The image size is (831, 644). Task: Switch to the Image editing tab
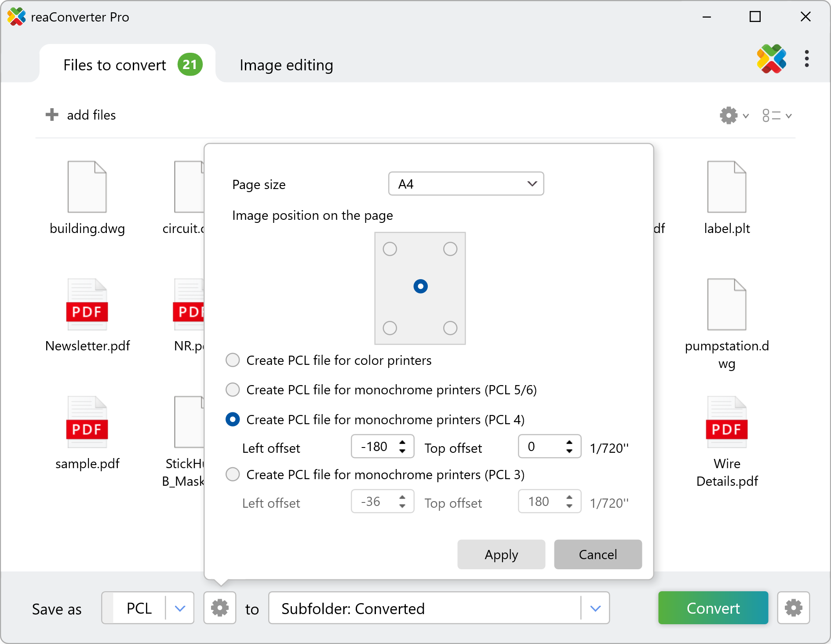tap(286, 65)
